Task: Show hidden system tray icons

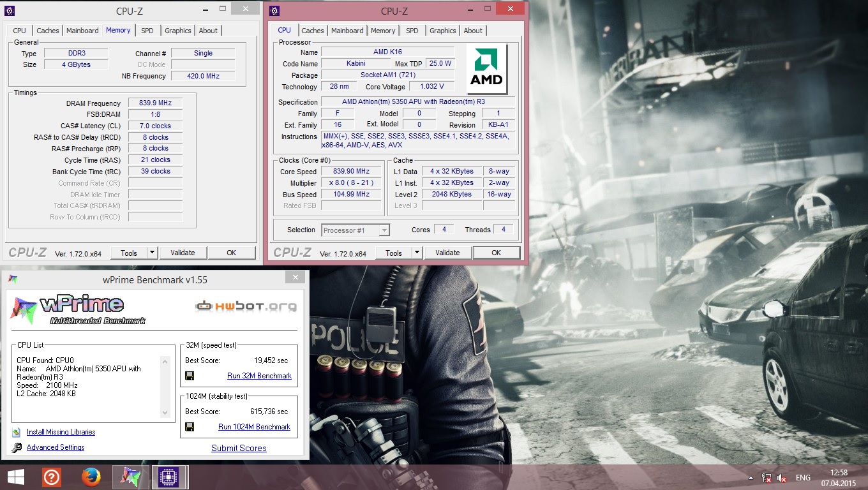Action: click(x=751, y=478)
